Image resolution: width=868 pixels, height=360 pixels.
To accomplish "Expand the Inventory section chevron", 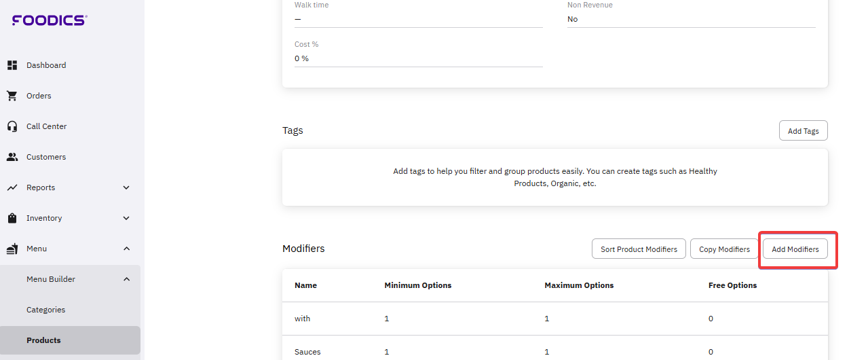I will click(126, 218).
